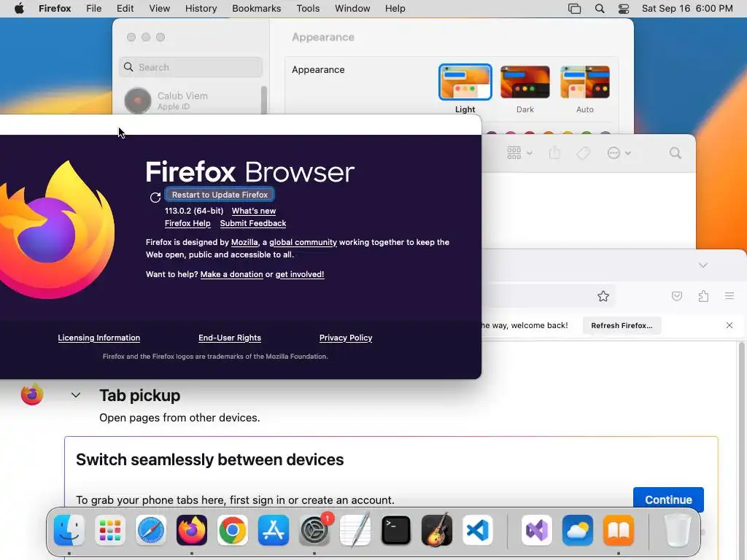Open Launchpad from the Dock
The width and height of the screenshot is (747, 560).
(110, 530)
